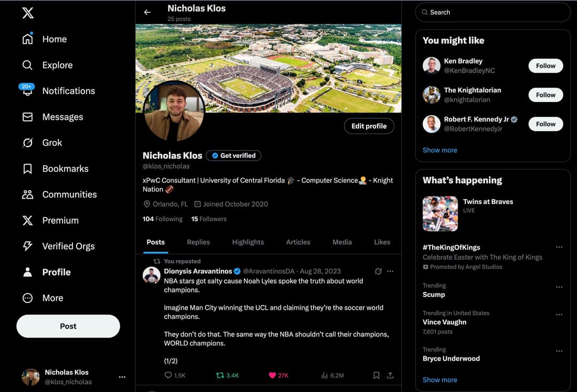The width and height of the screenshot is (577, 392).
Task: Switch to Highlights tab
Action: pos(248,242)
